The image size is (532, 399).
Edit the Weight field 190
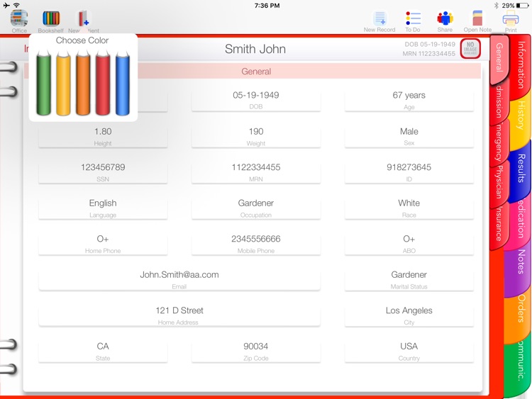[256, 136]
